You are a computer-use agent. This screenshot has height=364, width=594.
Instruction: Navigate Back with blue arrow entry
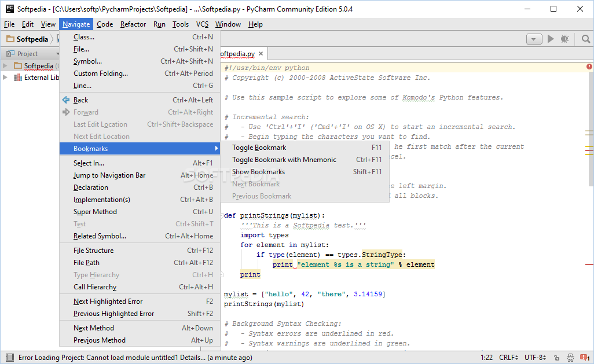(x=140, y=100)
